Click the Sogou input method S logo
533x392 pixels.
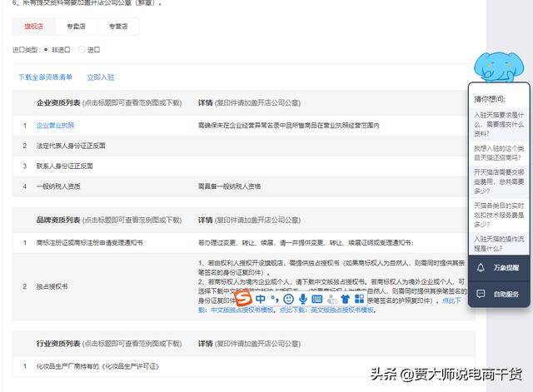tap(243, 298)
